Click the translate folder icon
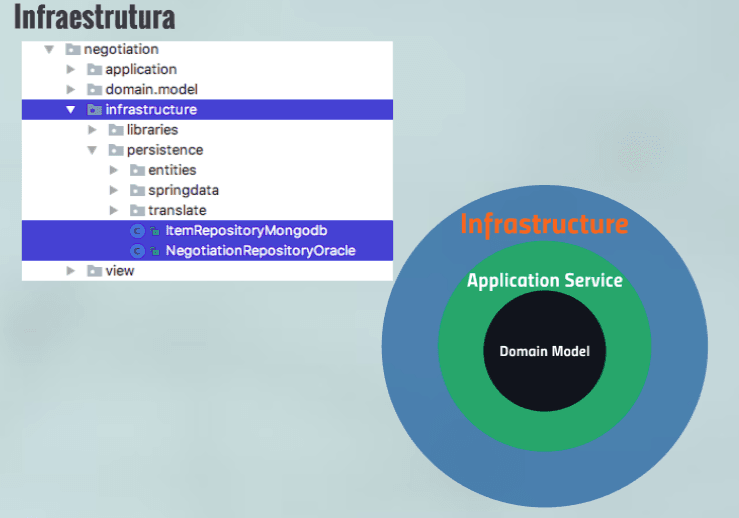This screenshot has width=739, height=518. tap(138, 210)
